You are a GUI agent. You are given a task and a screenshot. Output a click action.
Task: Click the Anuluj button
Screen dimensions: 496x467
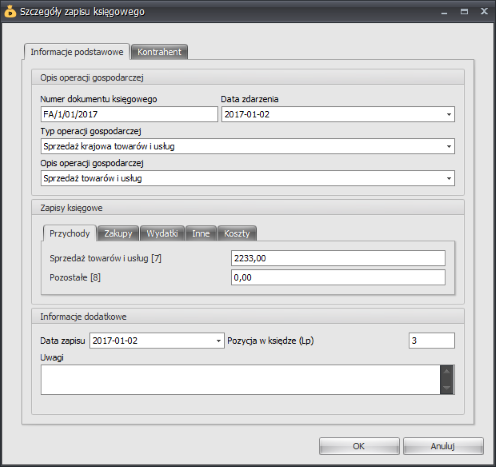pos(443,446)
